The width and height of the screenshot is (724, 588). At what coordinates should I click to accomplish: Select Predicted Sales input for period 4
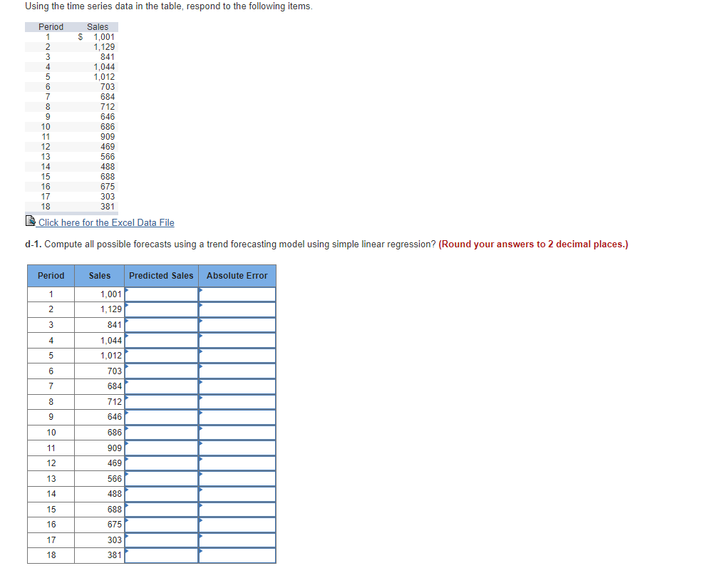(x=162, y=341)
